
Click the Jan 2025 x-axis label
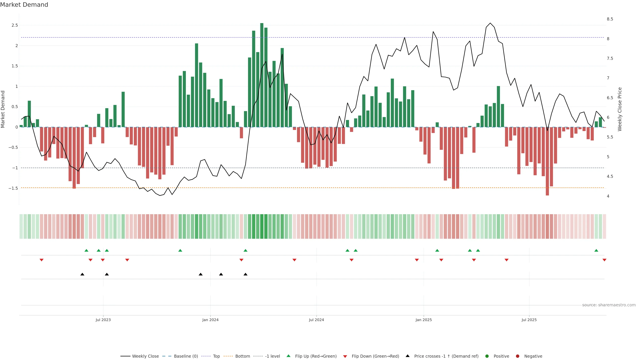423,320
